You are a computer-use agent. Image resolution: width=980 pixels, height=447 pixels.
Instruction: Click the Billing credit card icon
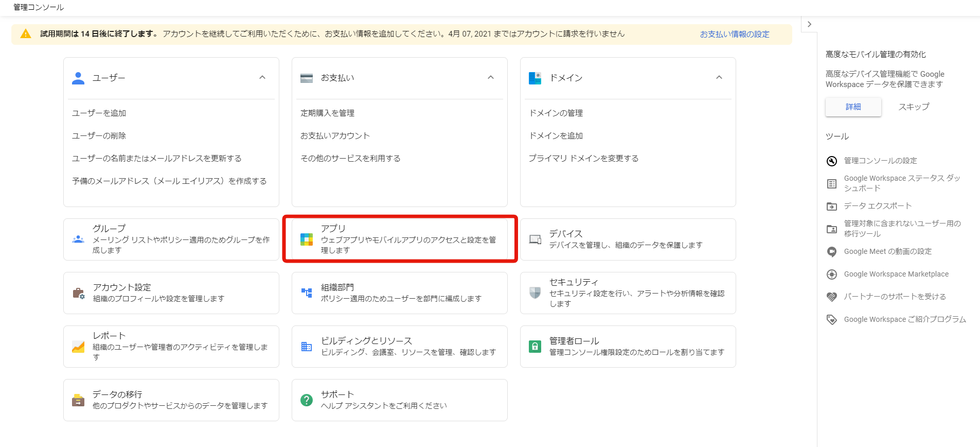pos(307,78)
